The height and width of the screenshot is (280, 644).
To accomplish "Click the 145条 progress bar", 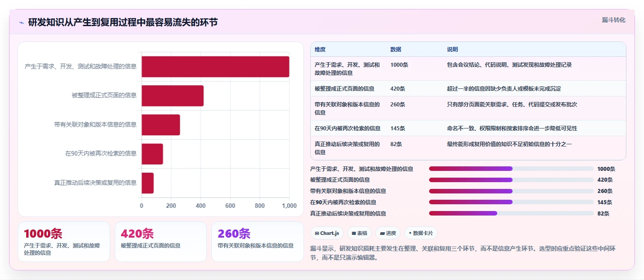I will point(511,202).
